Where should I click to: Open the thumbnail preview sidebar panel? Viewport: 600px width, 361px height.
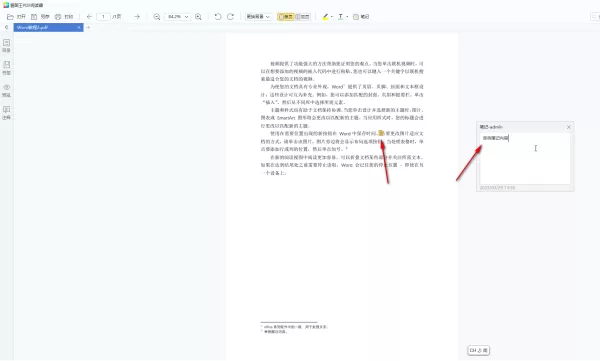pyautogui.click(x=7, y=90)
